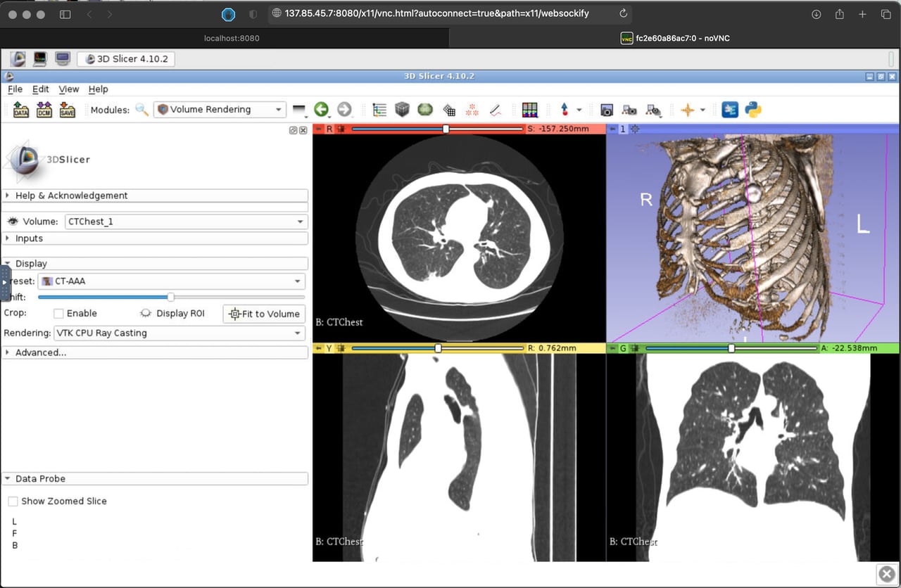Click the screenshot capture camera icon
This screenshot has width=901, height=588.
(607, 110)
